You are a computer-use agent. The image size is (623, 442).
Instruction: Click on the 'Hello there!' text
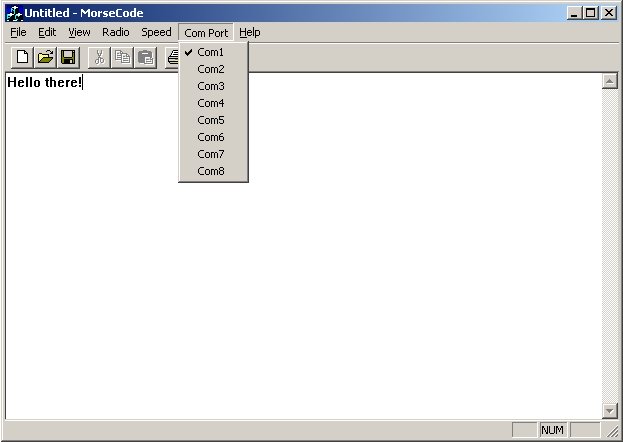(44, 83)
